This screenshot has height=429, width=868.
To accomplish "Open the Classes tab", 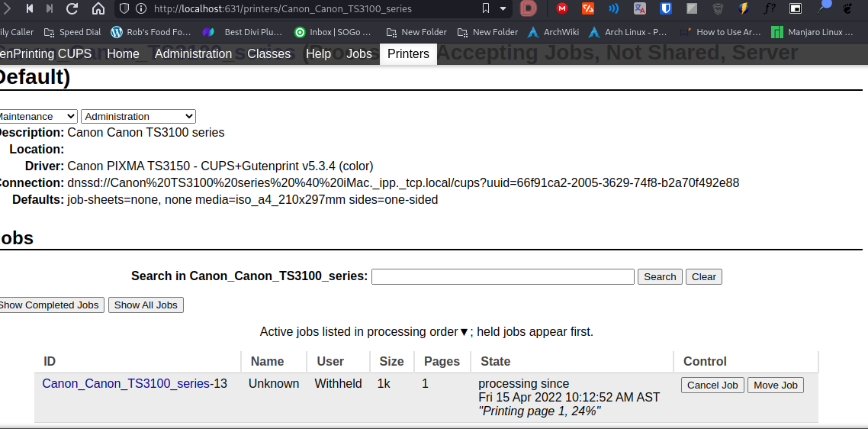I will pyautogui.click(x=269, y=53).
